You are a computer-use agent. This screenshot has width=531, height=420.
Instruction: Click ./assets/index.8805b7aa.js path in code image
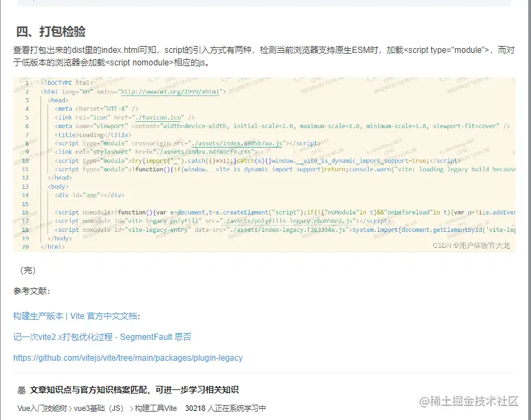[237, 143]
